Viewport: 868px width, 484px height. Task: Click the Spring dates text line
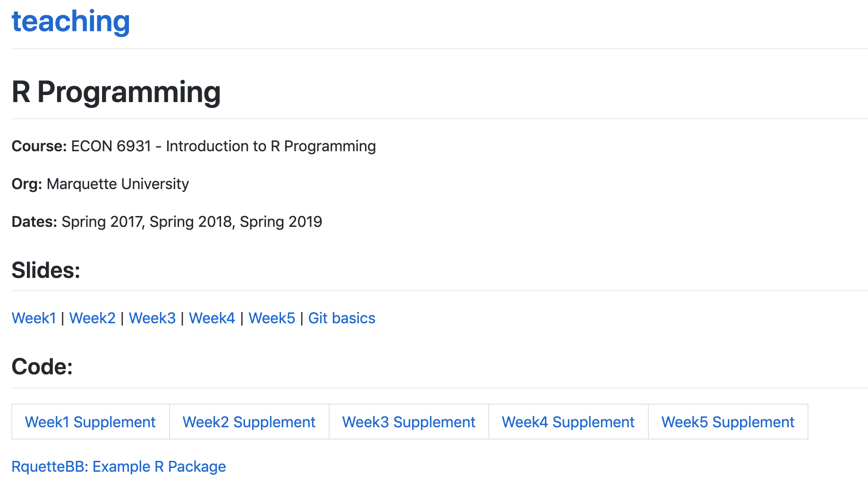click(167, 221)
